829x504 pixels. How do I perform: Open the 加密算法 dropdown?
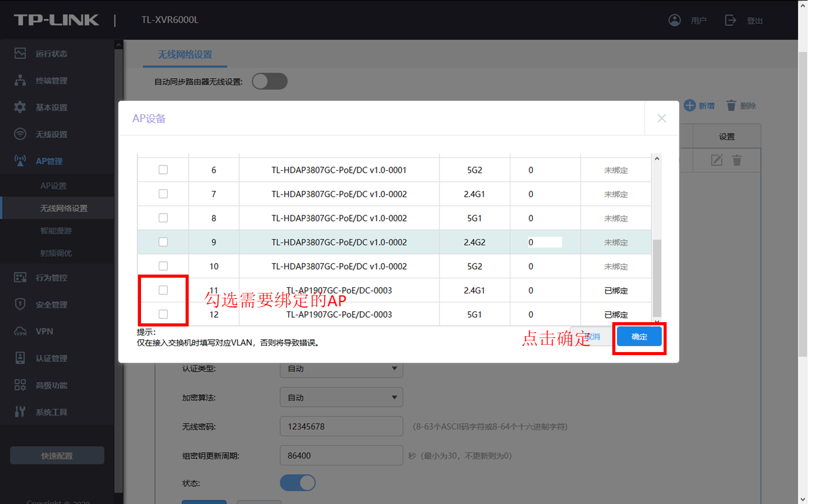341,397
